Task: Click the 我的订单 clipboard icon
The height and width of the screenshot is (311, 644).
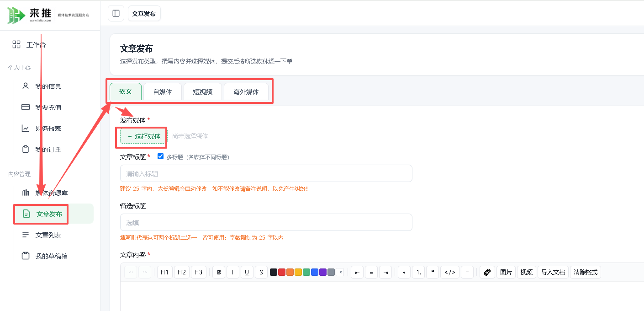Action: (26, 149)
